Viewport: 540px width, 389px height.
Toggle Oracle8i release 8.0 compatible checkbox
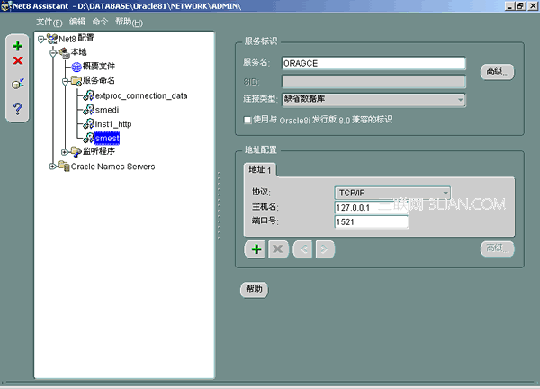(x=247, y=120)
